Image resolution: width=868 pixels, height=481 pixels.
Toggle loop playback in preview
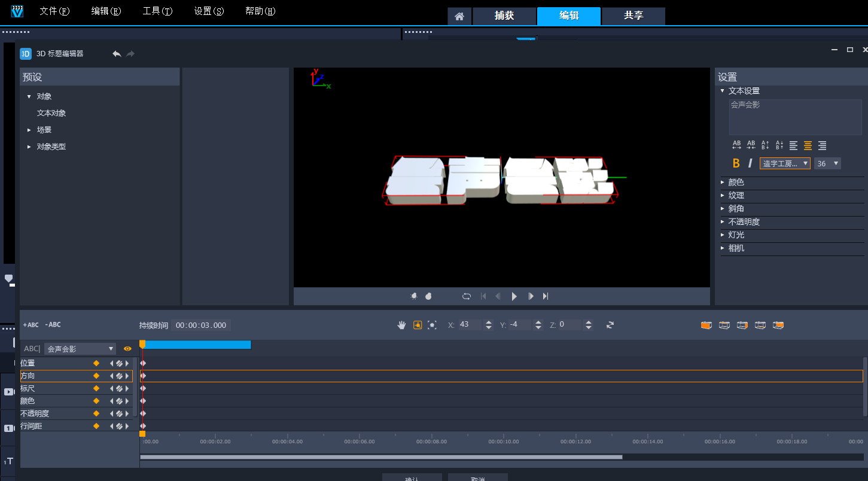[467, 296]
